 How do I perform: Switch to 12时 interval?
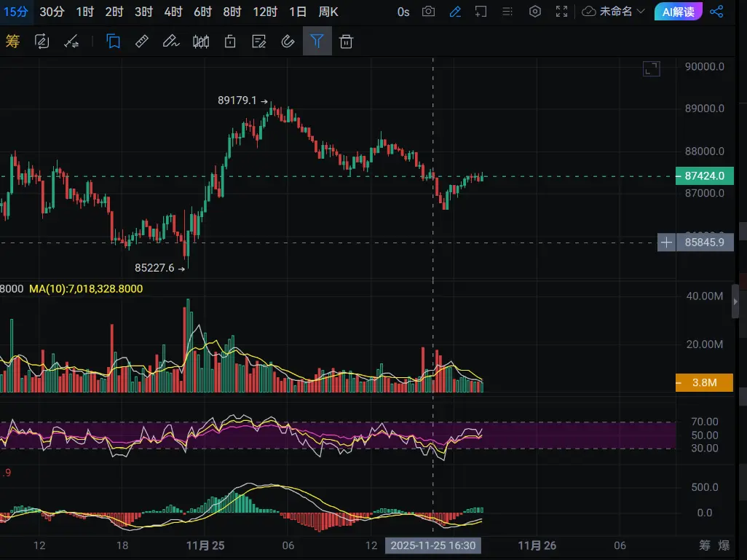(265, 12)
